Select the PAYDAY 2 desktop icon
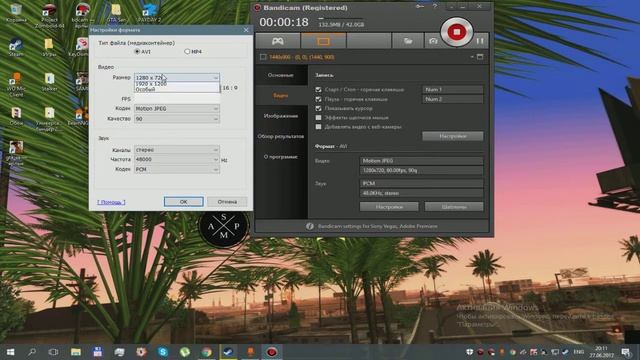This screenshot has height=360, width=640. (149, 12)
